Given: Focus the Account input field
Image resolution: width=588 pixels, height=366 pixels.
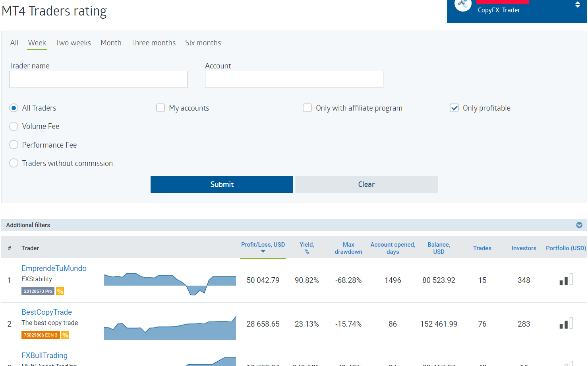Looking at the screenshot, I should click(x=294, y=79).
